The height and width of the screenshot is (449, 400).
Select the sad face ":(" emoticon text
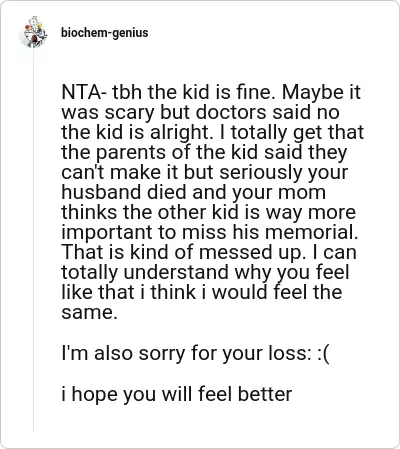[322, 353]
